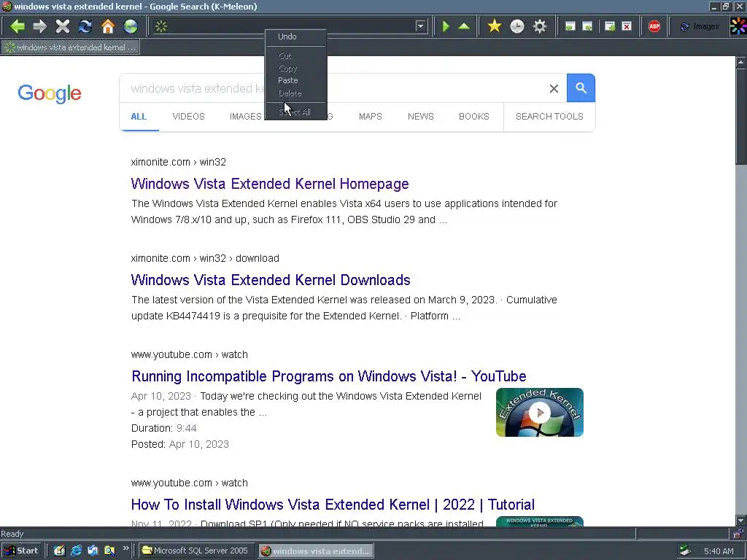Open Windows Vista Extended Kernel Homepage link
This screenshot has height=560, width=747.
click(x=270, y=184)
